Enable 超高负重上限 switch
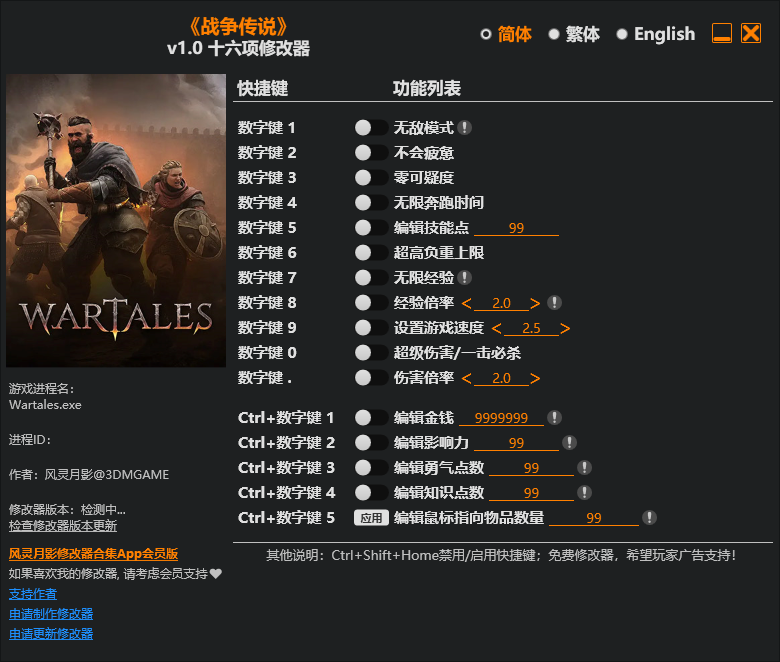The width and height of the screenshot is (780, 662). click(371, 253)
